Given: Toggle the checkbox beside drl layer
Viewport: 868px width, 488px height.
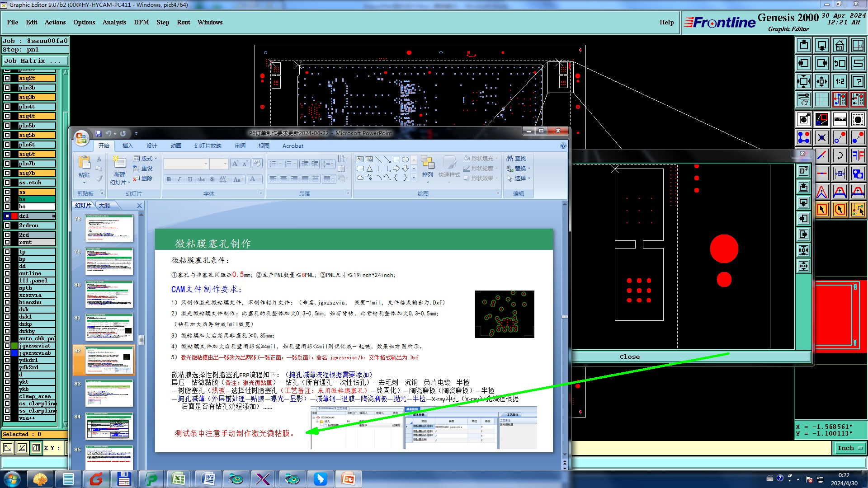Looking at the screenshot, I should pyautogui.click(x=7, y=216).
